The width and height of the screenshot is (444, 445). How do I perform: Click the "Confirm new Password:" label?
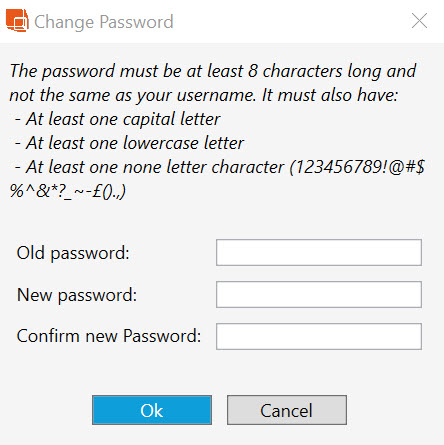109,336
